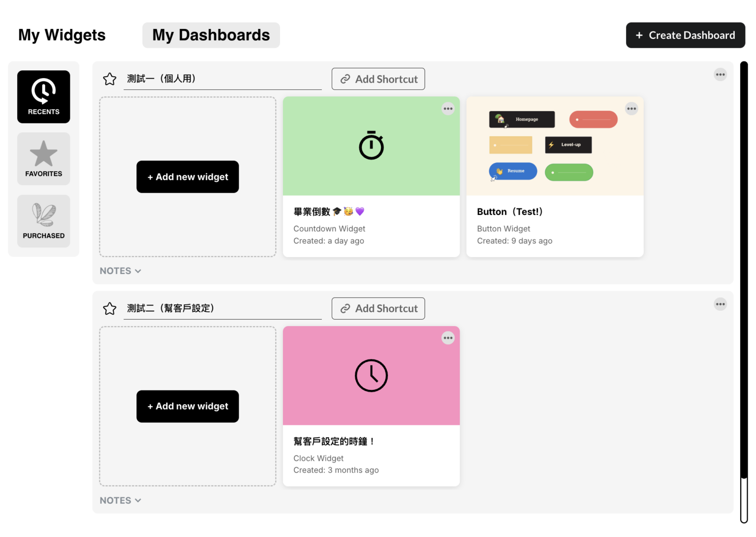Open the options menu for the second dashboard
This screenshot has height=537, width=756.
720,304
